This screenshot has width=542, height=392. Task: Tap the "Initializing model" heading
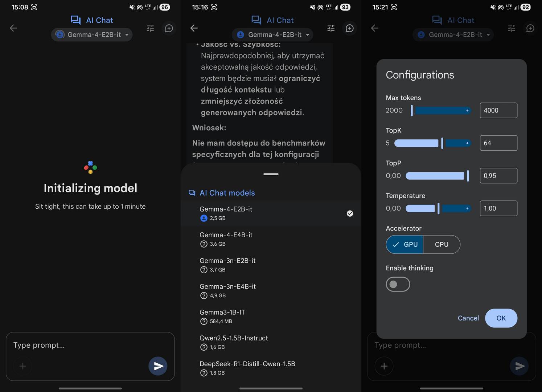90,188
